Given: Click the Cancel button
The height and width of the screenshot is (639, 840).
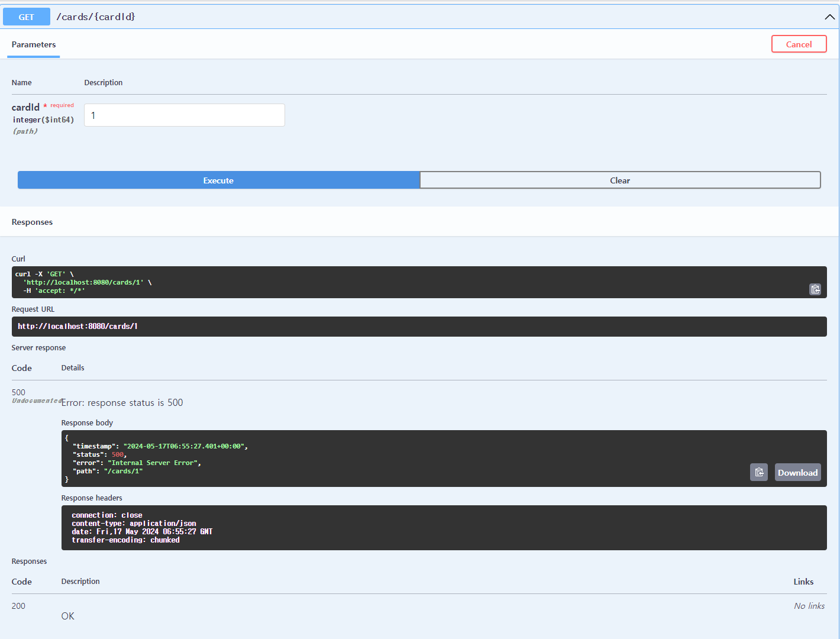Looking at the screenshot, I should pyautogui.click(x=799, y=44).
